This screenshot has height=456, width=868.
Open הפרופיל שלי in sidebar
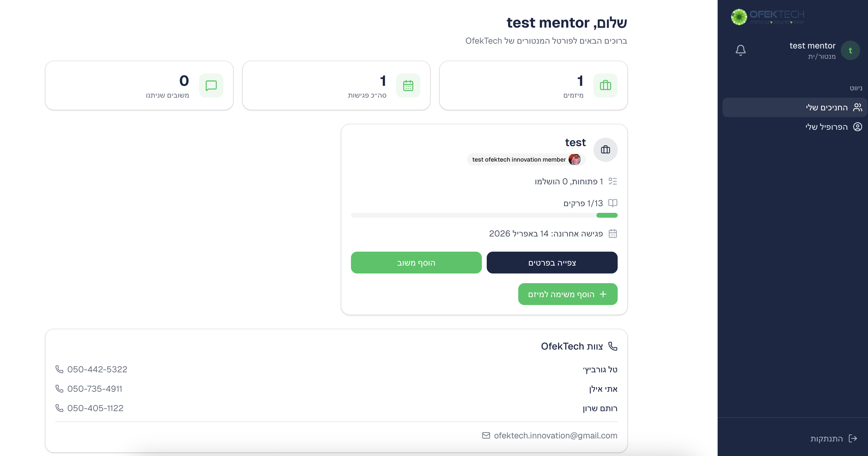click(x=826, y=127)
